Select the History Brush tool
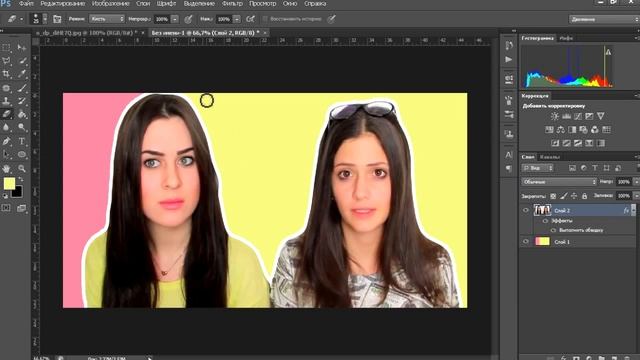Image resolution: width=640 pixels, height=360 pixels. 22,101
